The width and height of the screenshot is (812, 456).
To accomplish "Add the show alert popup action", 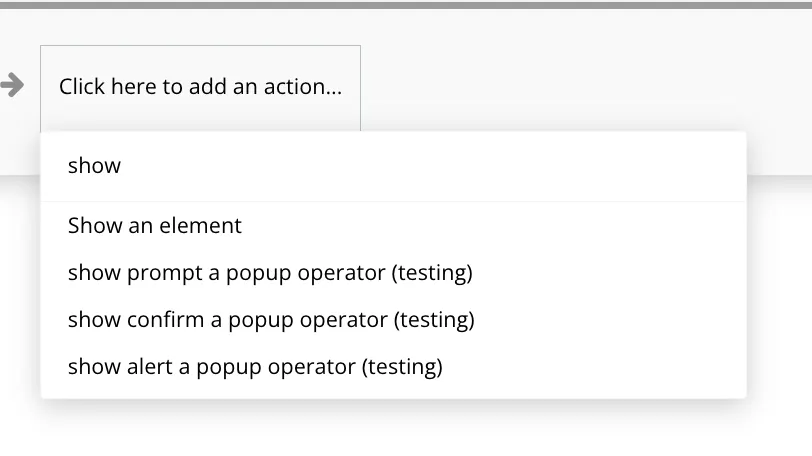I will [x=255, y=367].
